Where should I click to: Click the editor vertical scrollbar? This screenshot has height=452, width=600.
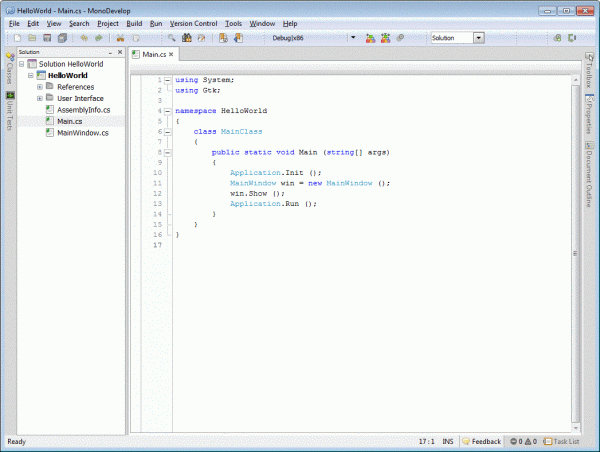(x=576, y=253)
